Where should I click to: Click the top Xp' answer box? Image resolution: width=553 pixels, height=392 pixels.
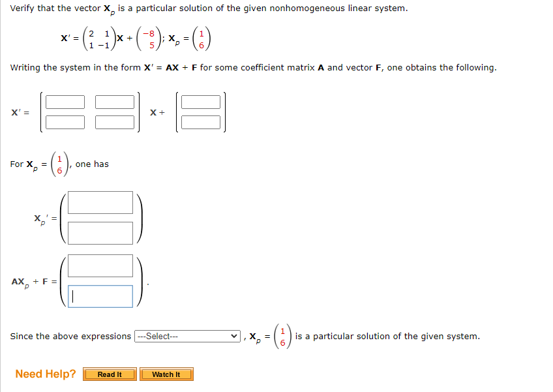tap(99, 202)
